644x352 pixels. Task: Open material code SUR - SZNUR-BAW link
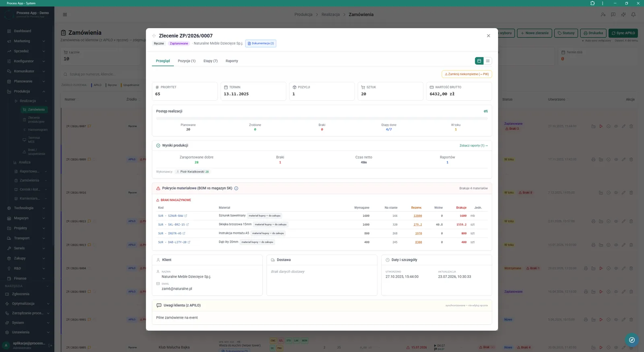173,216
